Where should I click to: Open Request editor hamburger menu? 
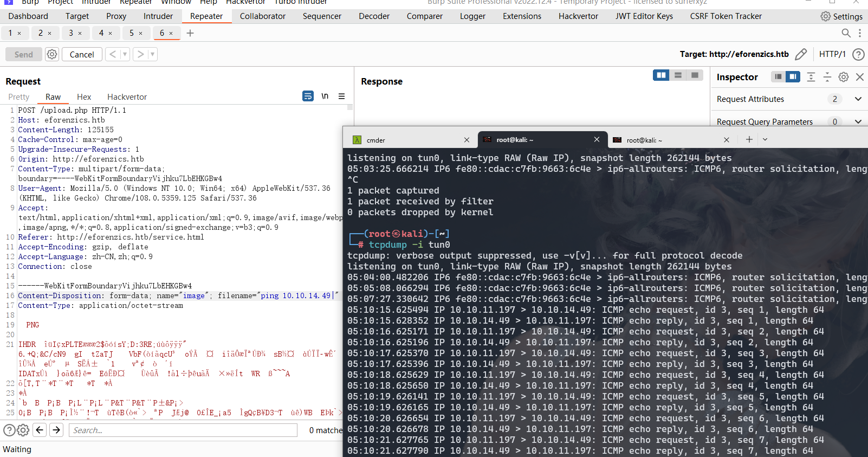click(341, 96)
